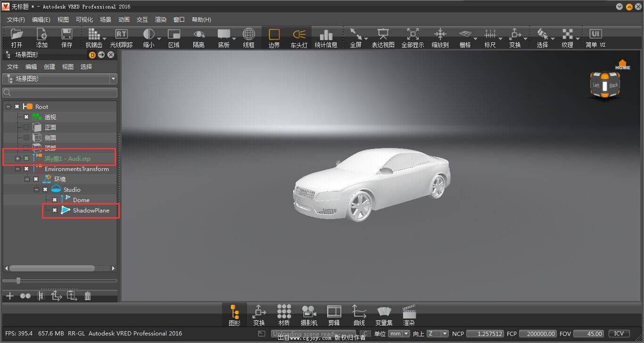Open the dropdown arrow beside 底板 toolbar icon

click(234, 39)
